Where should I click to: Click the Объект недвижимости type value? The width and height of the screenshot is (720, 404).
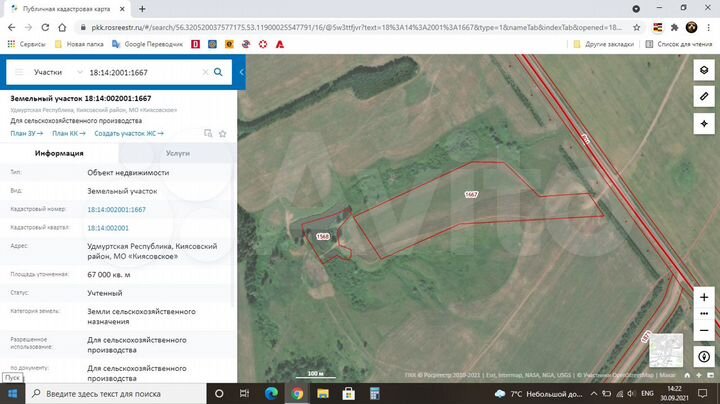[128, 173]
